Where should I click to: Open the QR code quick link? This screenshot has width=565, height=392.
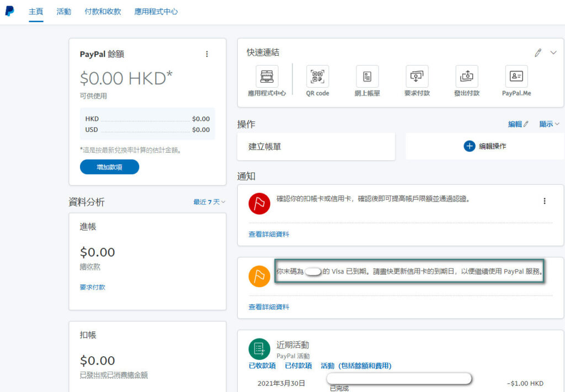[x=317, y=76]
